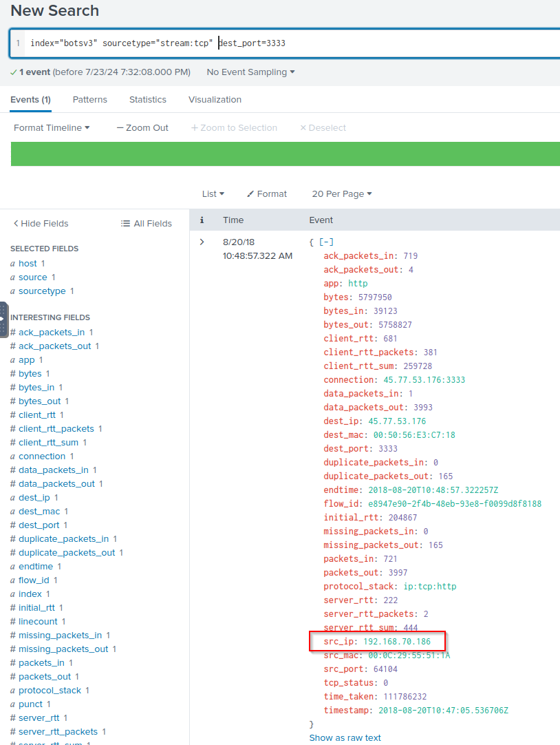
Task: Click the green timeline bar
Action: click(x=285, y=154)
